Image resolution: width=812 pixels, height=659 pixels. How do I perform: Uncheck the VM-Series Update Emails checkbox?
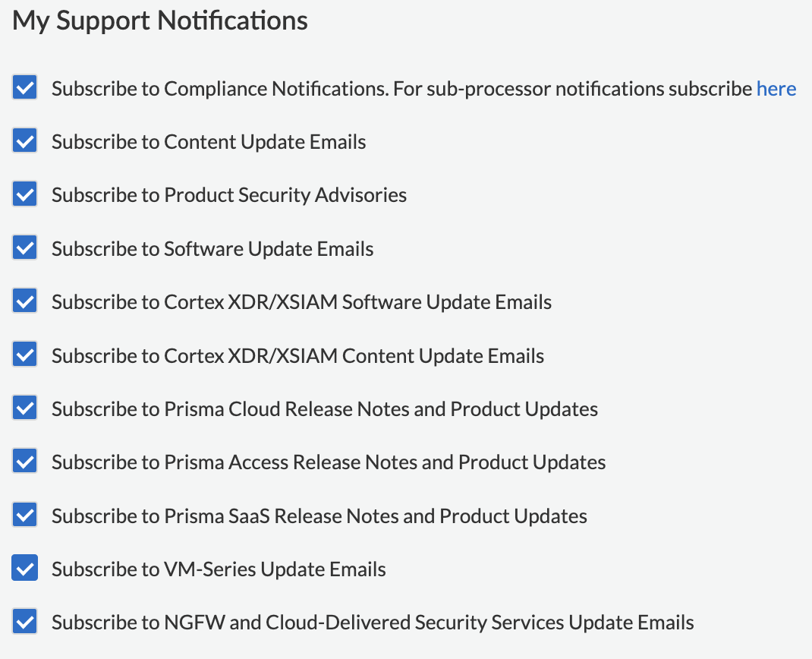25,569
